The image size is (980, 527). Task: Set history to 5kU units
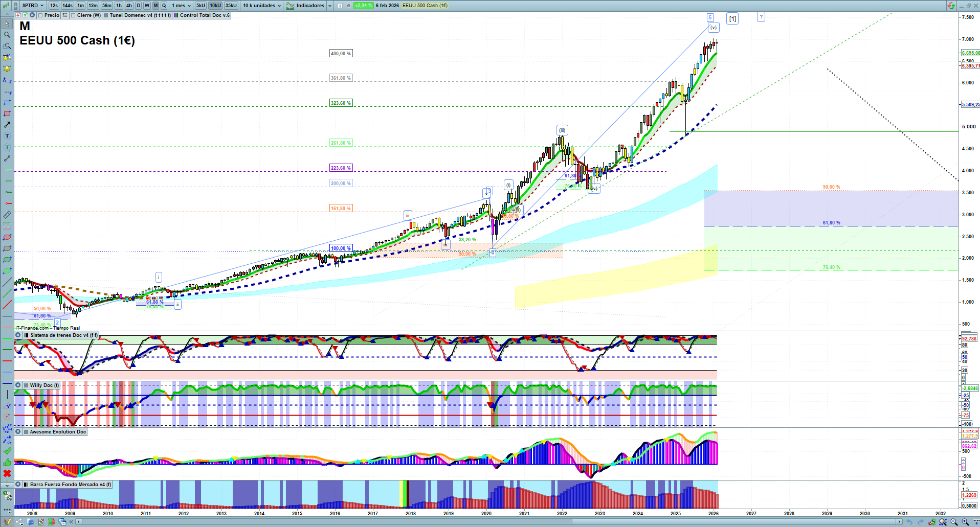[201, 6]
